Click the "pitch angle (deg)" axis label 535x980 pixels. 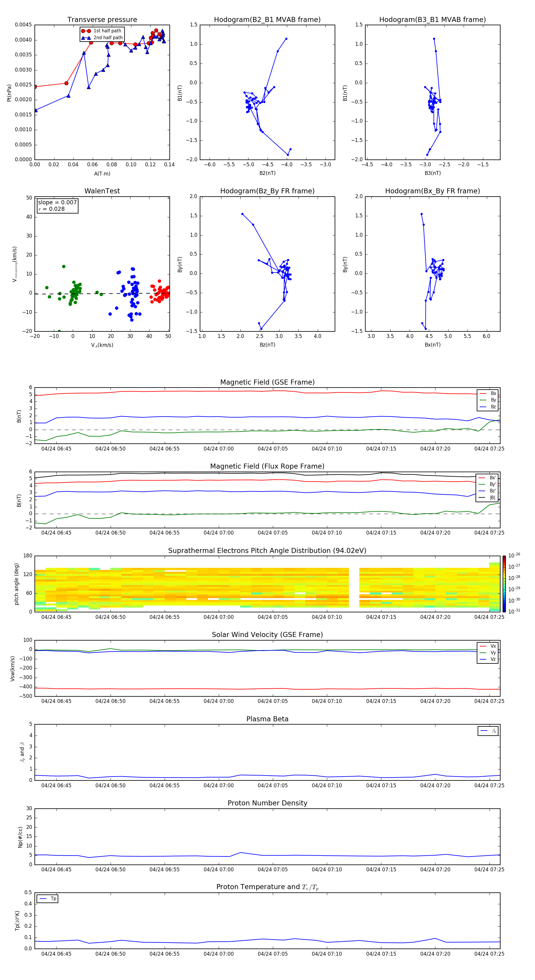pos(16,584)
